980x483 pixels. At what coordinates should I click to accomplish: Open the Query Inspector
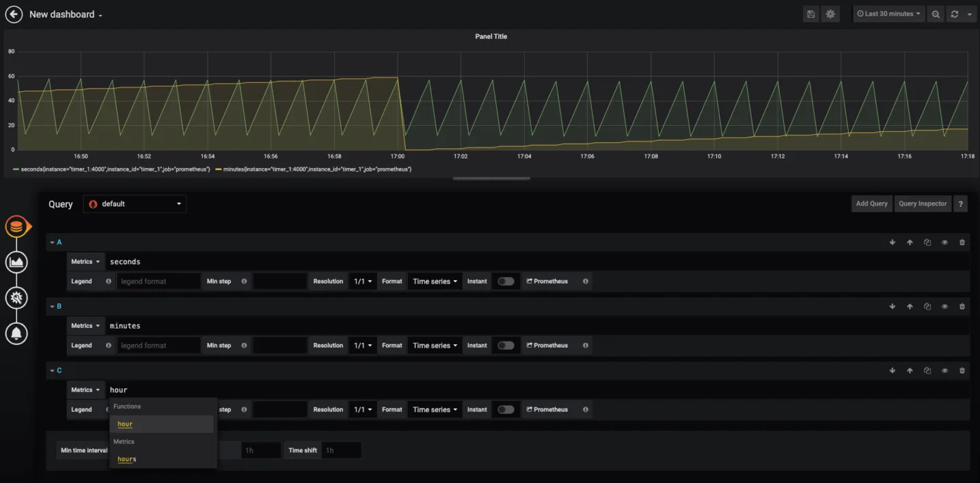click(922, 204)
